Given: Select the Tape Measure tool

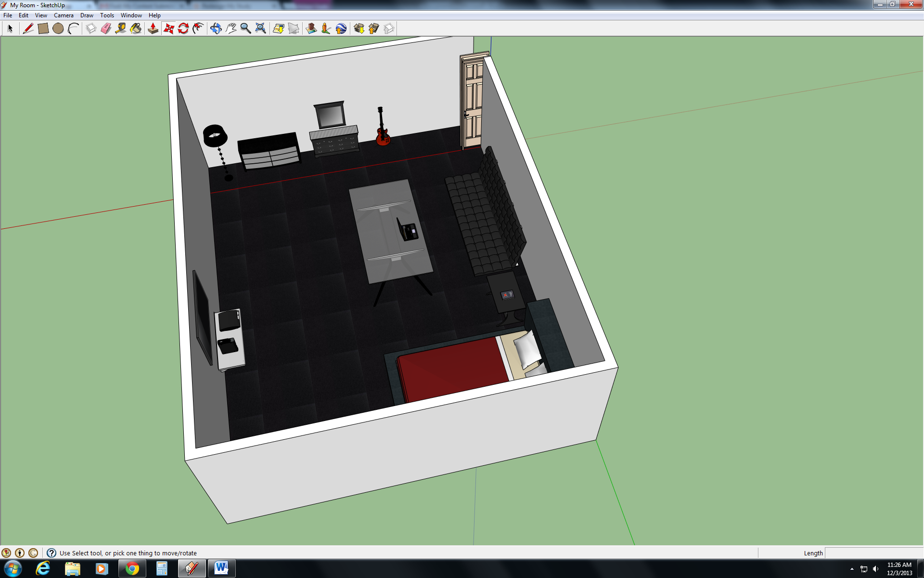Looking at the screenshot, I should pos(121,28).
